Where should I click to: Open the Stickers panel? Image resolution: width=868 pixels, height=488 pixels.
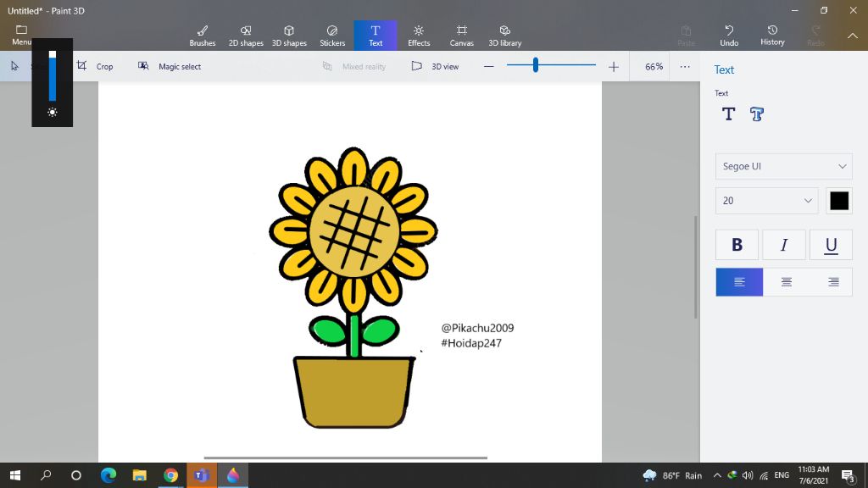(332, 36)
